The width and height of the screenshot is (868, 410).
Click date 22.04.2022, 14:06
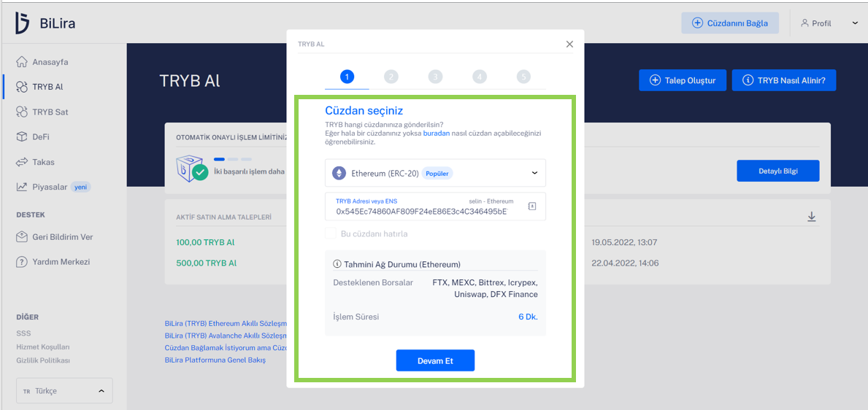tap(625, 263)
